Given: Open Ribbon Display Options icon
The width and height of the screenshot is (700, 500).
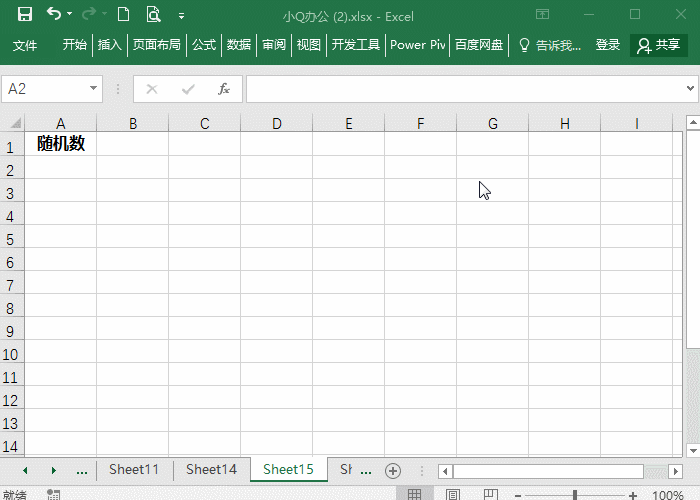Looking at the screenshot, I should [x=542, y=14].
